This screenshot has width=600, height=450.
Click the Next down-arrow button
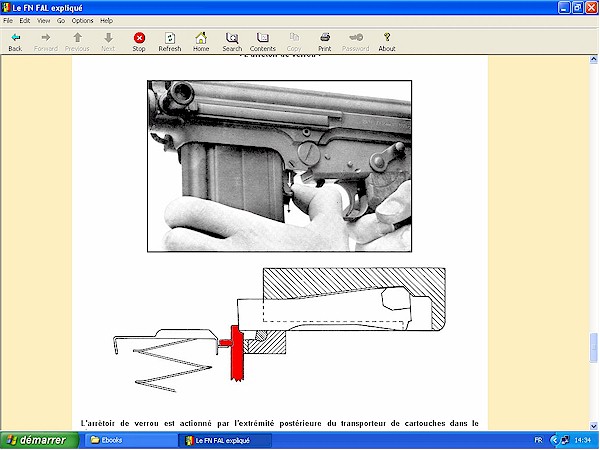pos(108,42)
